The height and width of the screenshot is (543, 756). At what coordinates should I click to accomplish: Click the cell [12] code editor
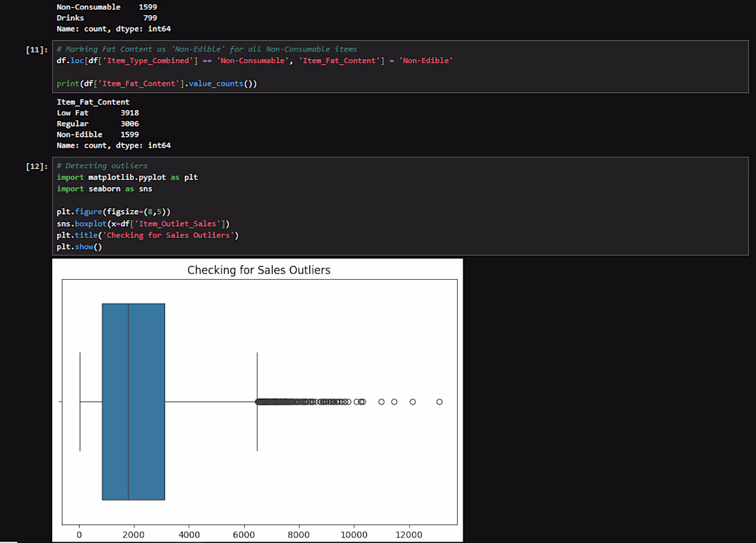coord(400,206)
